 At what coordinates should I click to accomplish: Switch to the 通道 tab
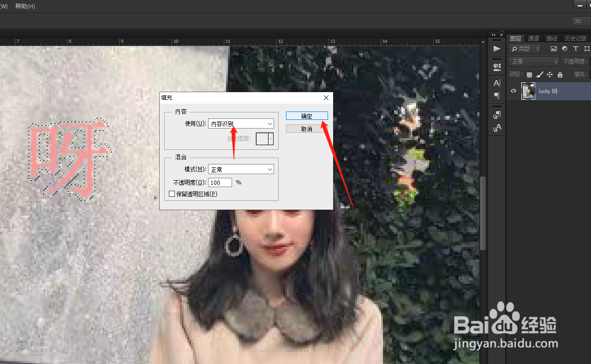(x=533, y=38)
